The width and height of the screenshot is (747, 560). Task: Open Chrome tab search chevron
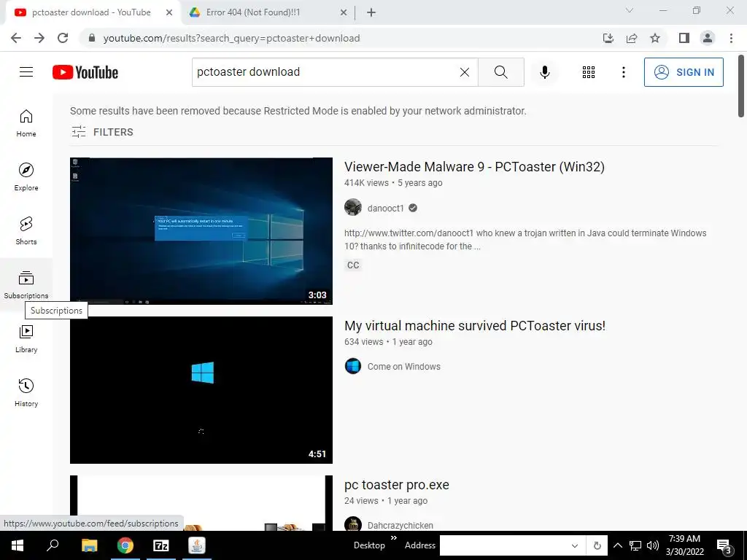[630, 10]
